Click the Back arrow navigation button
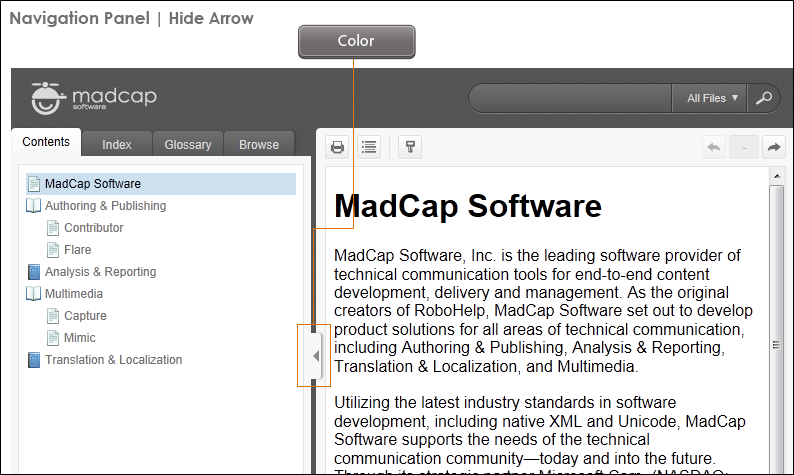 point(714,147)
